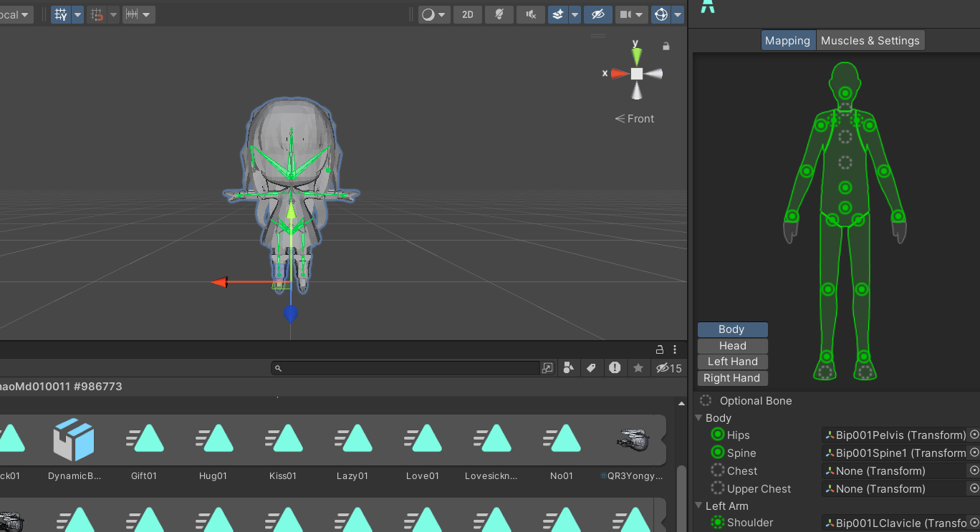Screen dimensions: 980x532
Task: Show Left Hand bone mapping
Action: (732, 362)
